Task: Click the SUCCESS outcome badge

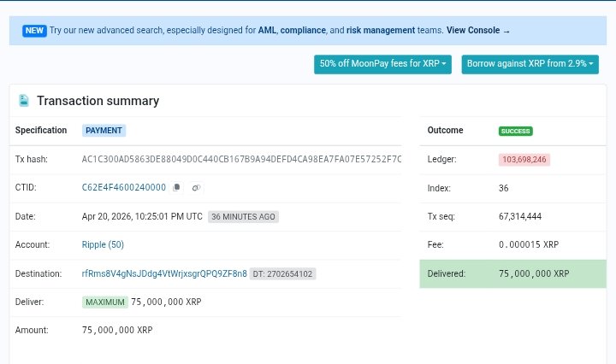Action: (x=515, y=131)
